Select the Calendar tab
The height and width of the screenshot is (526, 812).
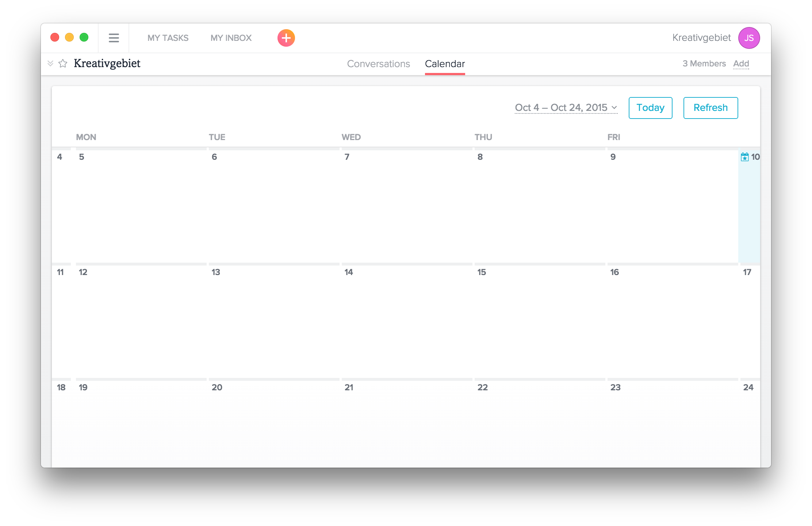tap(444, 64)
